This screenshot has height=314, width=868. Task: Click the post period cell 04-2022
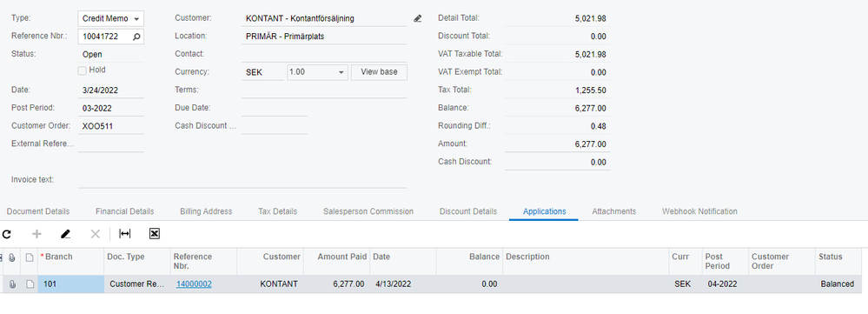click(726, 284)
